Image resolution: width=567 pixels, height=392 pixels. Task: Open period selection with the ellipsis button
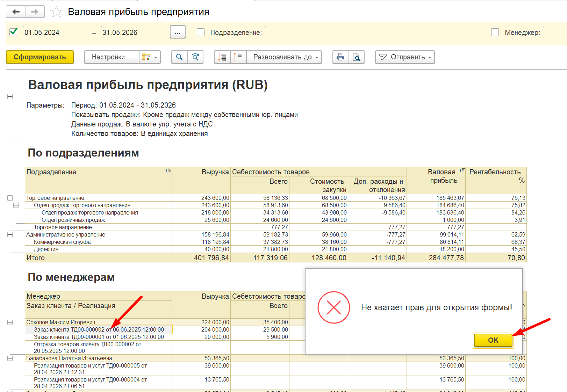[x=178, y=32]
